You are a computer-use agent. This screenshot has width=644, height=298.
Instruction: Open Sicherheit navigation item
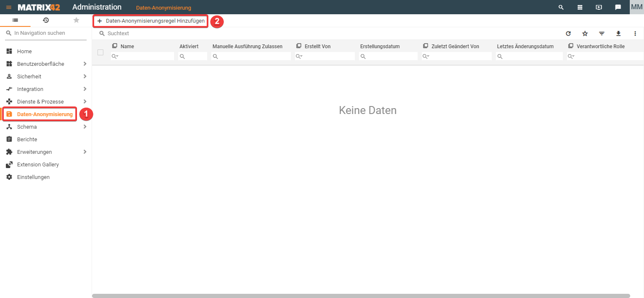[29, 76]
